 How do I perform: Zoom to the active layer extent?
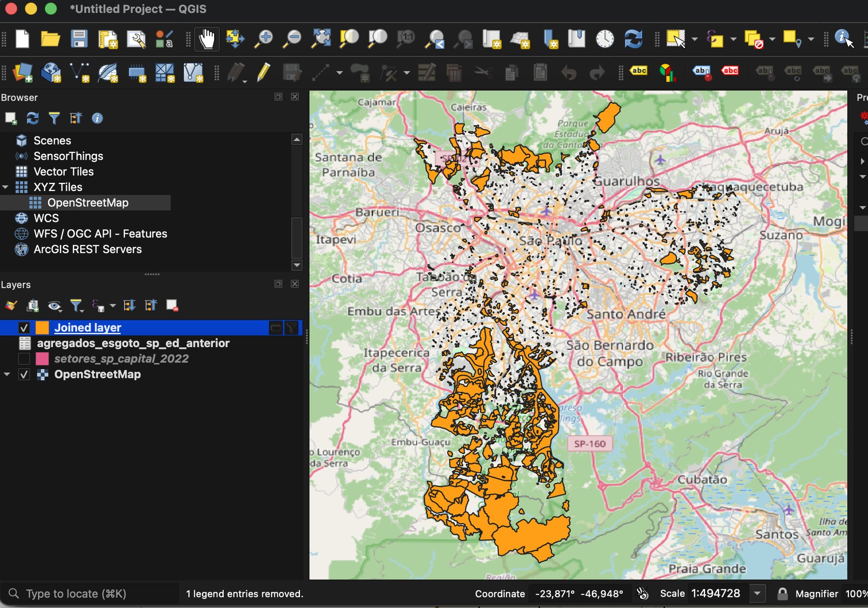[378, 39]
